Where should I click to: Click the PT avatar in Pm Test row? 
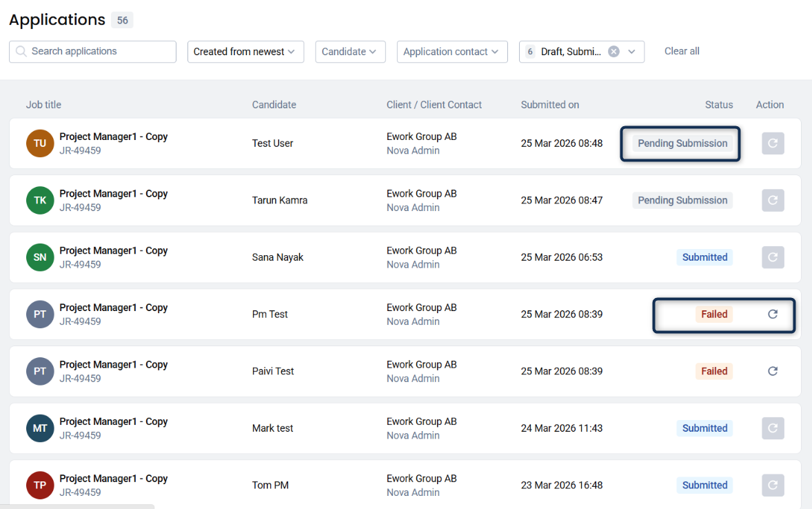40,314
